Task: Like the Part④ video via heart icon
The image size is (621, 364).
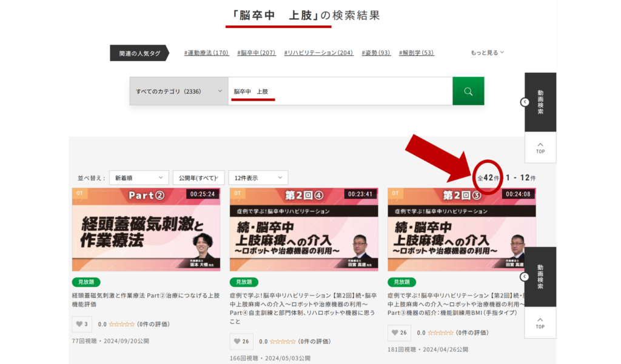Action: pyautogui.click(x=241, y=342)
